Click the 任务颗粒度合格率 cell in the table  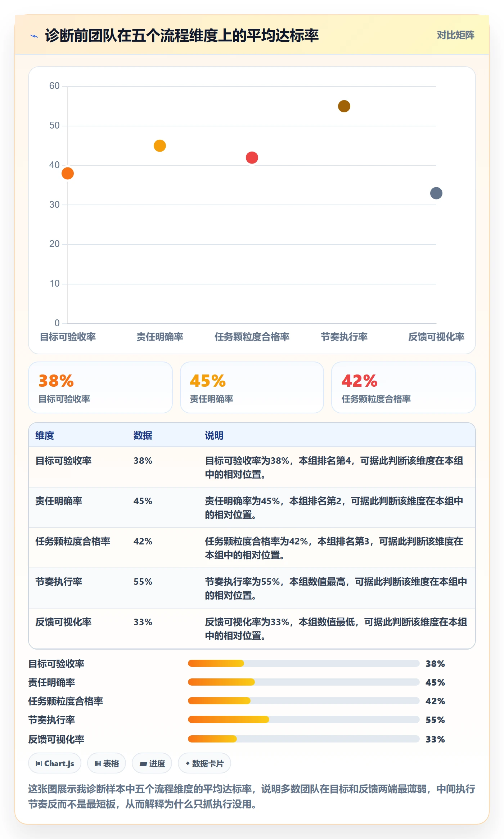[x=73, y=541]
